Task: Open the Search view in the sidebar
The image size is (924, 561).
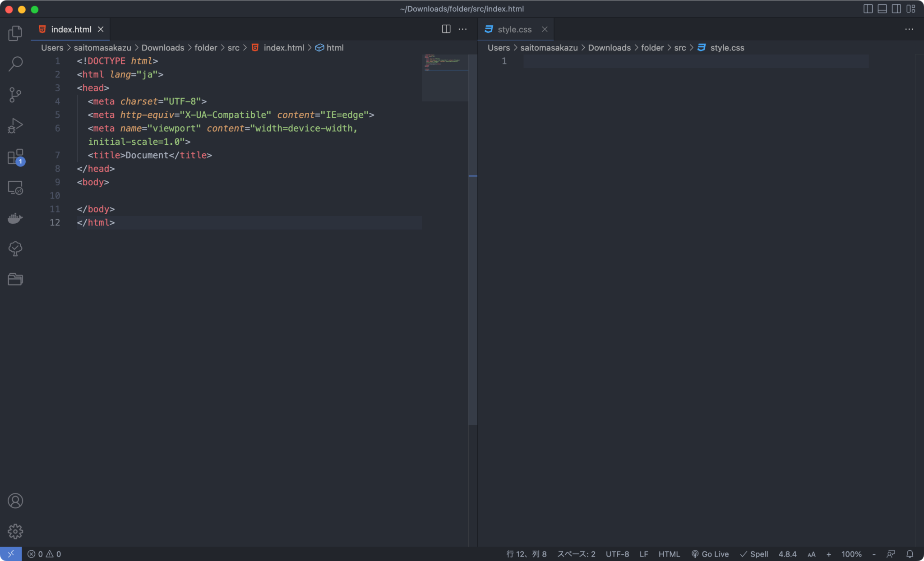Action: coord(15,64)
